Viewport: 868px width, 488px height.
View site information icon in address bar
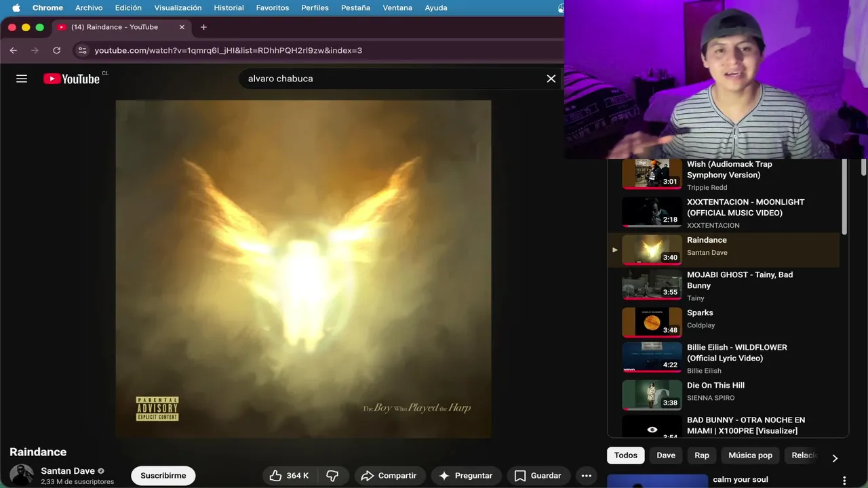[x=82, y=50]
